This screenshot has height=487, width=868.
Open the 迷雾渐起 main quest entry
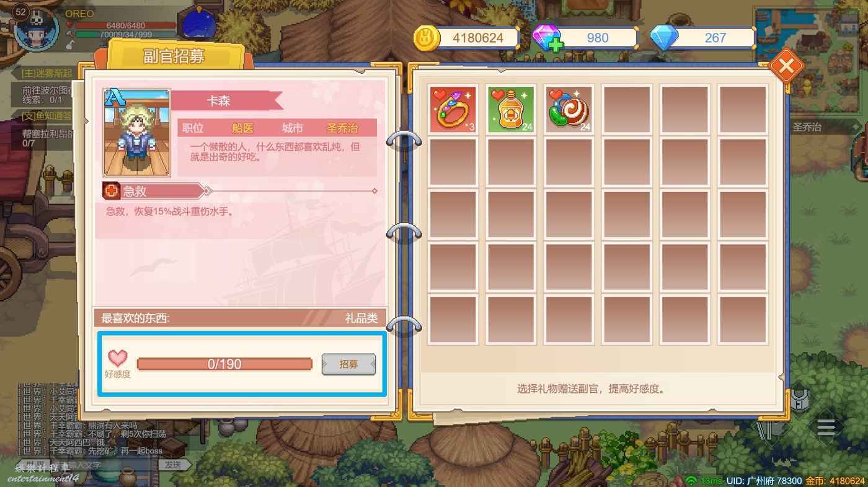pyautogui.click(x=47, y=73)
